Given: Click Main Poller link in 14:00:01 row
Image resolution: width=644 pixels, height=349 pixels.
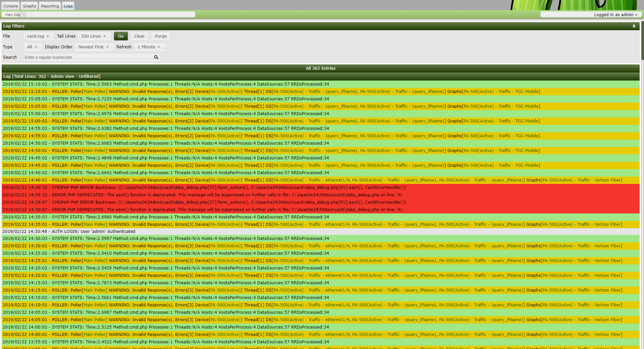Looking at the screenshot, I should (x=95, y=335).
